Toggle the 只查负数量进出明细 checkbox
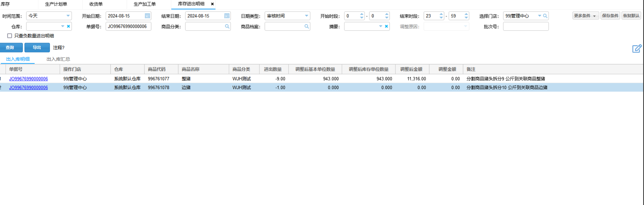The image size is (644, 205). tap(10, 36)
